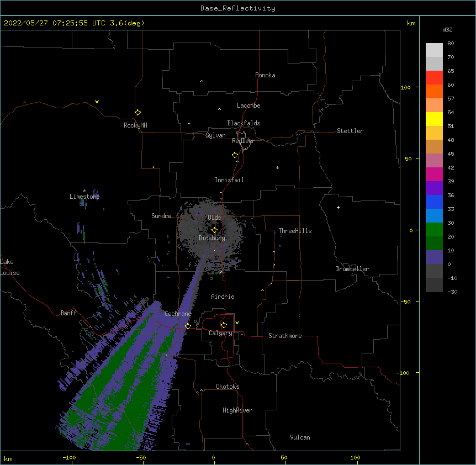Select the Lacombe city label

(x=248, y=105)
